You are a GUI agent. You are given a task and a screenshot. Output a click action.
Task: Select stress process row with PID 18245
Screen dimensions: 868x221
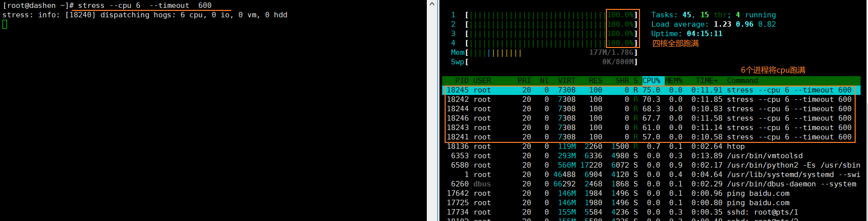click(651, 90)
